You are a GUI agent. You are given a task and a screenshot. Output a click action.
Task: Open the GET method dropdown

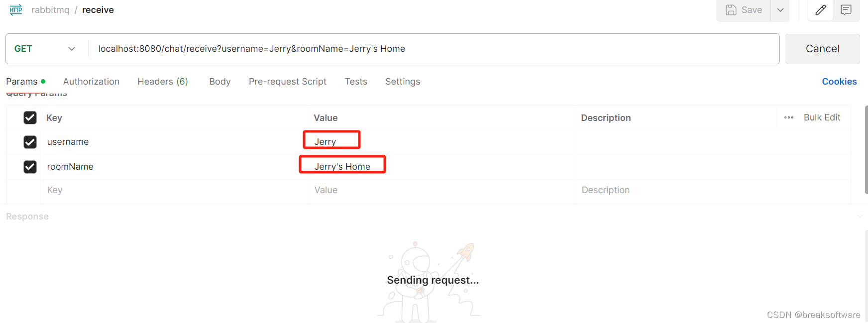45,49
